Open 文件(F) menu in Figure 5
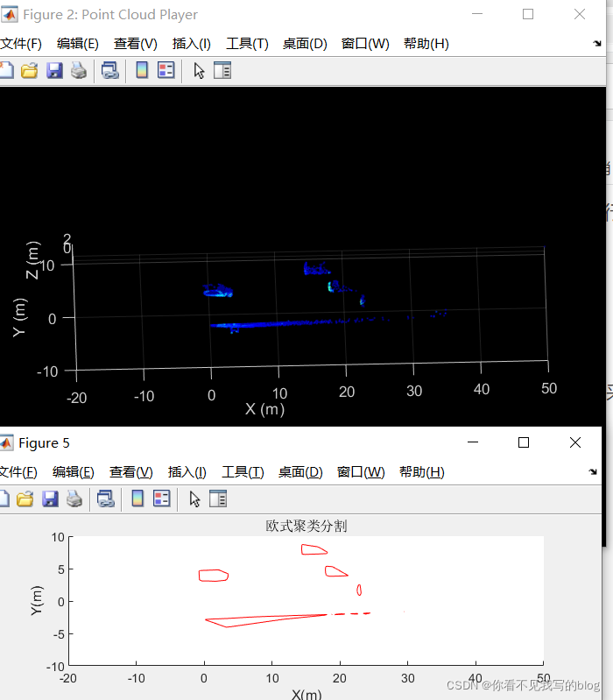 18,472
